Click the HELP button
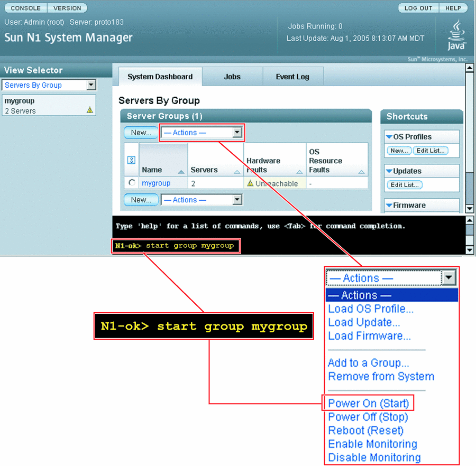476x466 pixels. click(x=453, y=8)
